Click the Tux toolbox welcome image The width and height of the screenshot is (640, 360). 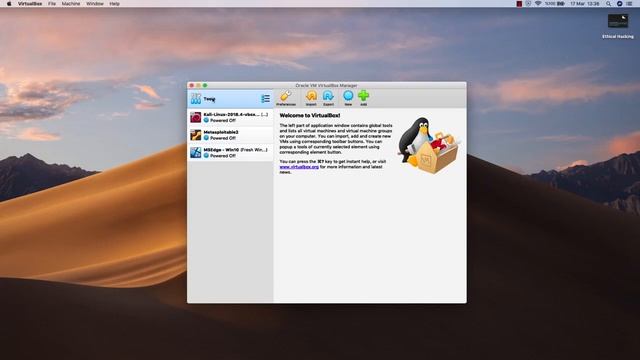pyautogui.click(x=429, y=146)
